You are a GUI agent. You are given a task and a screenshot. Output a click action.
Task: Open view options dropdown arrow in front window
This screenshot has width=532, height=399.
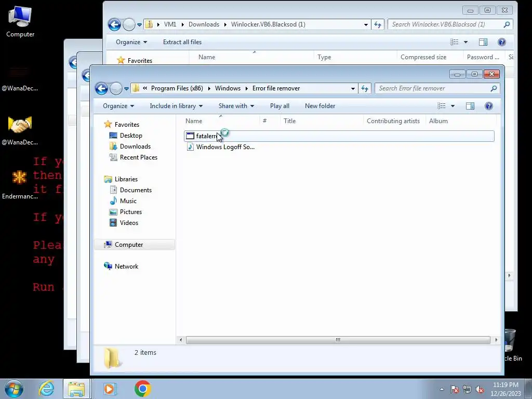point(453,106)
